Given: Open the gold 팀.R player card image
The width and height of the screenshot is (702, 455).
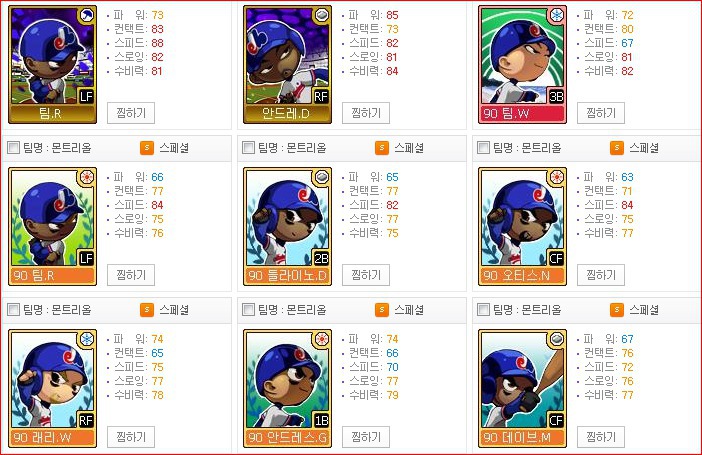Looking at the screenshot, I should click(52, 64).
